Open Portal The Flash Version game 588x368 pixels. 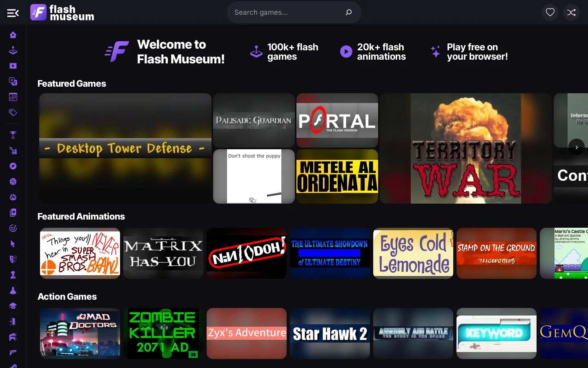[x=337, y=120]
